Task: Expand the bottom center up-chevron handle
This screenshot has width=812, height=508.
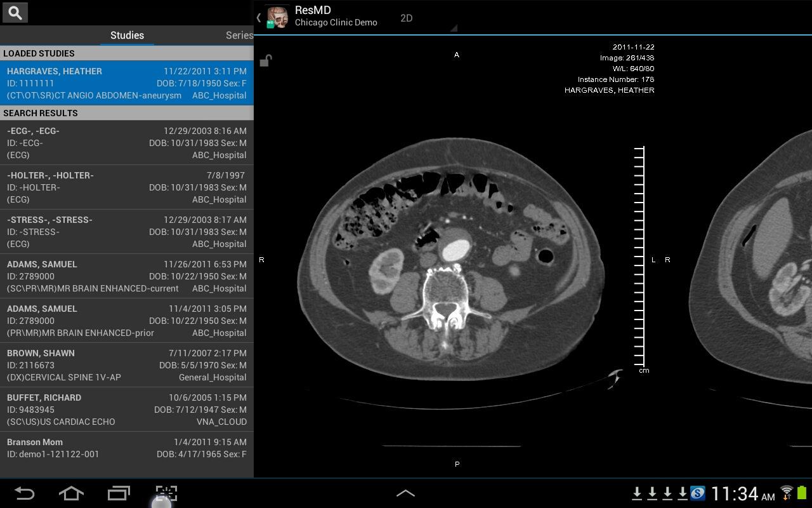Action: [x=405, y=493]
